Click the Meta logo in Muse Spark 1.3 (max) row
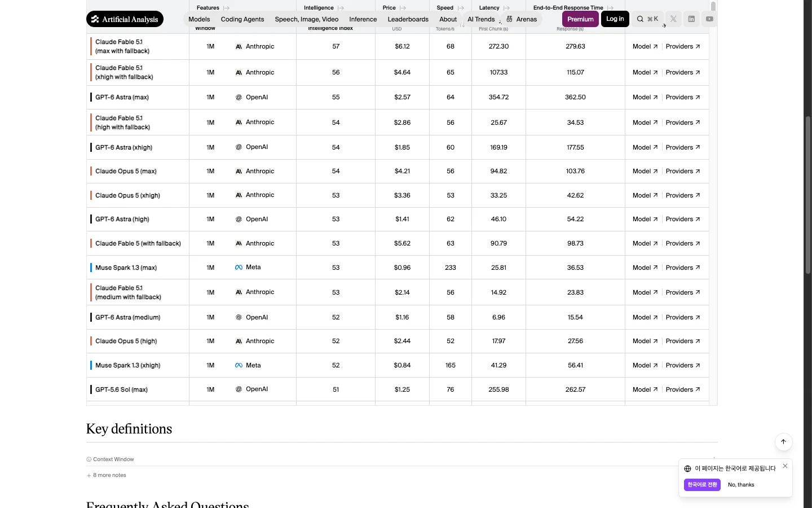812x508 pixels. [x=239, y=268]
